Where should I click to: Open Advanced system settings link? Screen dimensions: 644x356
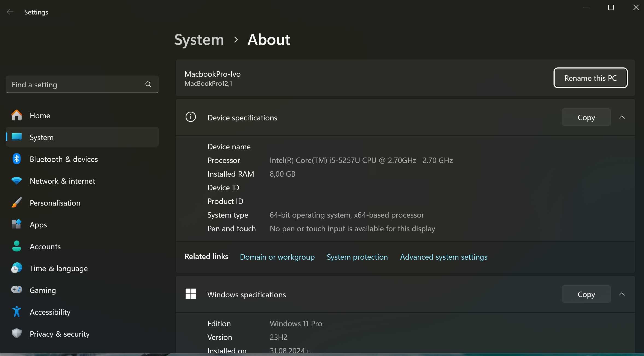(444, 257)
